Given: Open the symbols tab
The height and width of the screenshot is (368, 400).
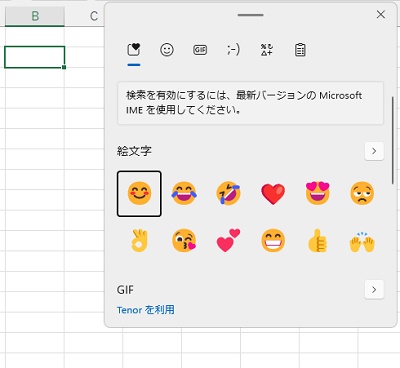Looking at the screenshot, I should tap(267, 50).
